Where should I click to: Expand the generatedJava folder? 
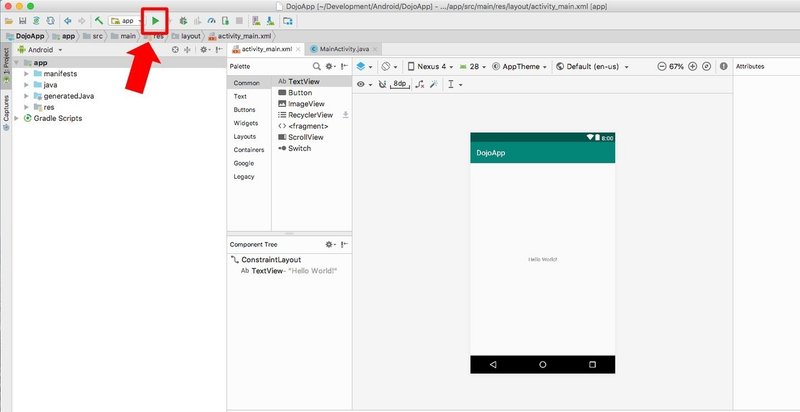[27, 96]
